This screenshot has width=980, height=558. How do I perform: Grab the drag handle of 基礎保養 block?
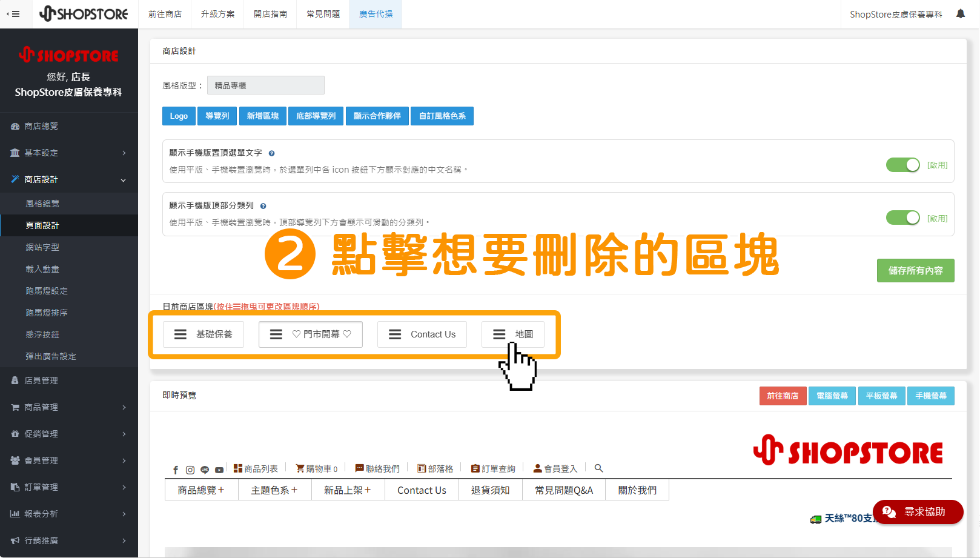coord(180,334)
